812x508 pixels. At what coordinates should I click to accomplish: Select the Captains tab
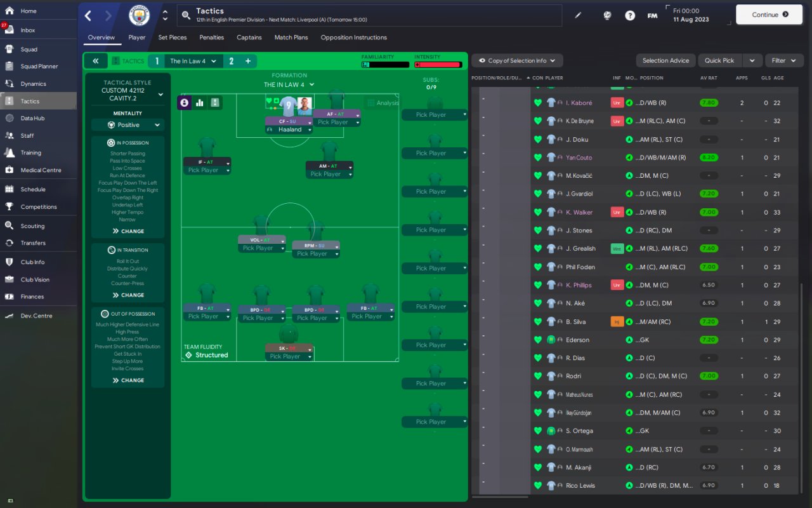pos(249,37)
